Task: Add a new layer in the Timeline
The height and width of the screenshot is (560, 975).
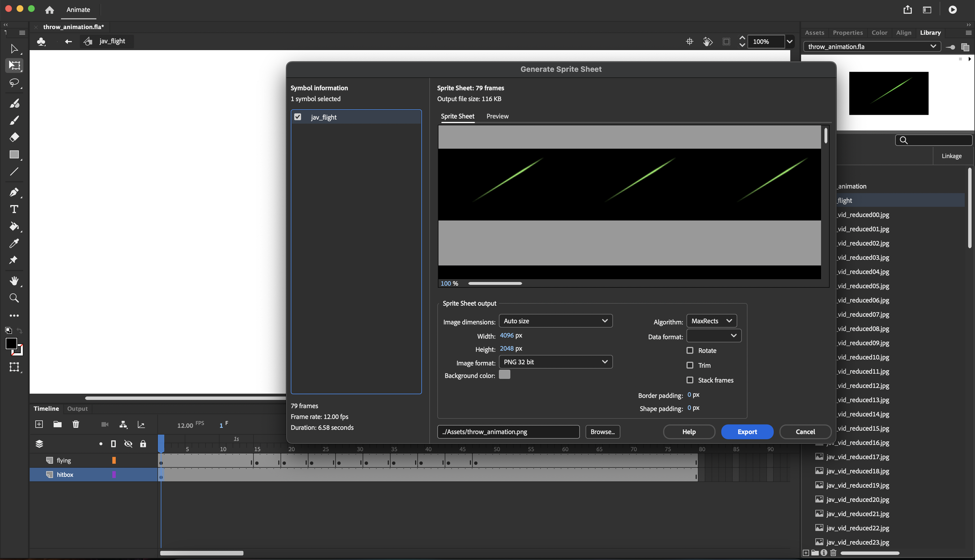Action: pyautogui.click(x=39, y=424)
